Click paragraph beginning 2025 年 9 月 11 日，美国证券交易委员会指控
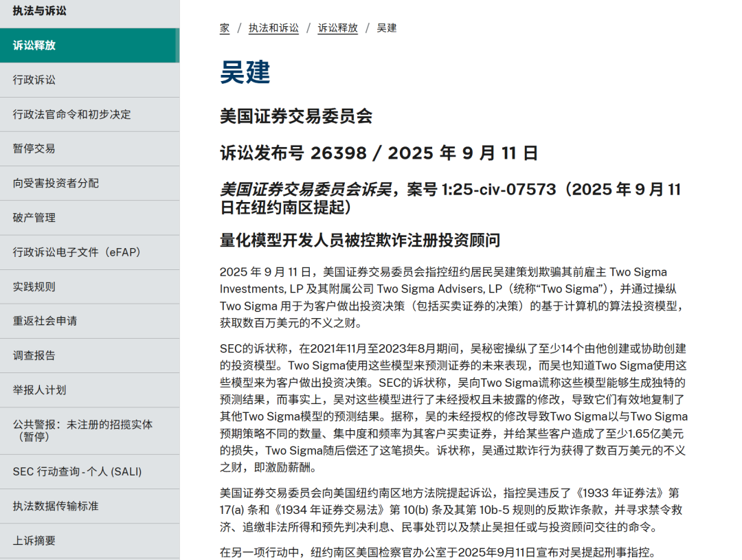742x560 pixels. tap(453, 298)
